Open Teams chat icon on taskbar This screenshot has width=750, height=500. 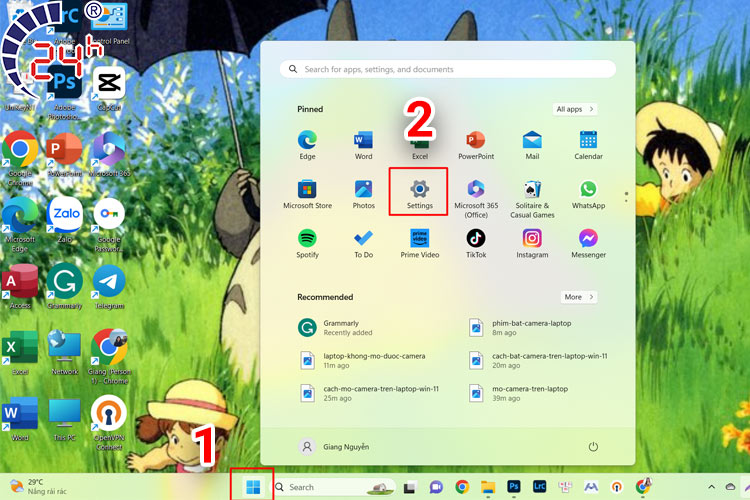[x=436, y=487]
